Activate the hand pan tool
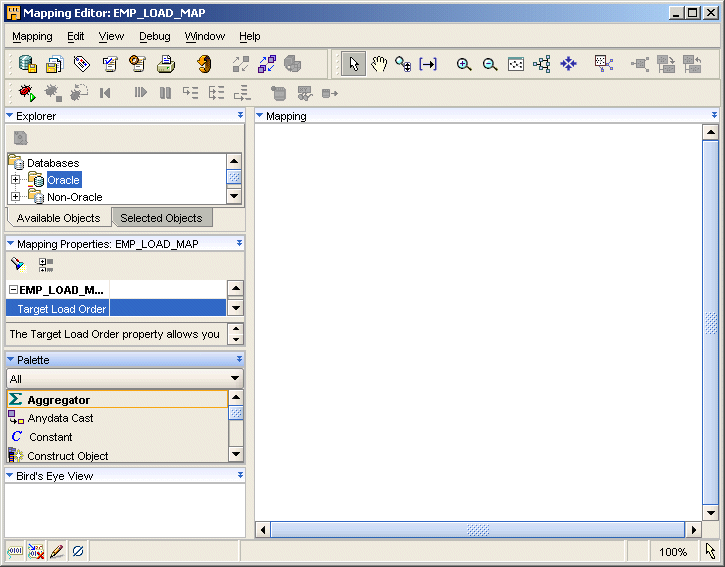Image resolution: width=725 pixels, height=567 pixels. [x=379, y=64]
